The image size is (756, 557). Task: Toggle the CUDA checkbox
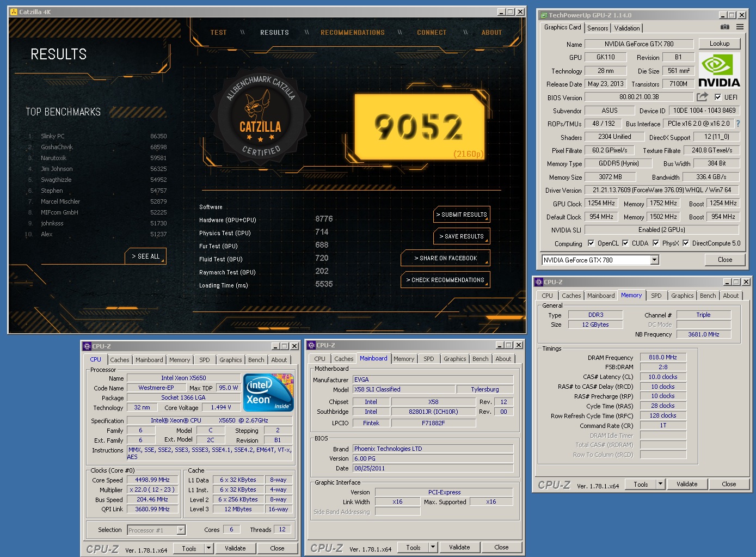pos(625,243)
